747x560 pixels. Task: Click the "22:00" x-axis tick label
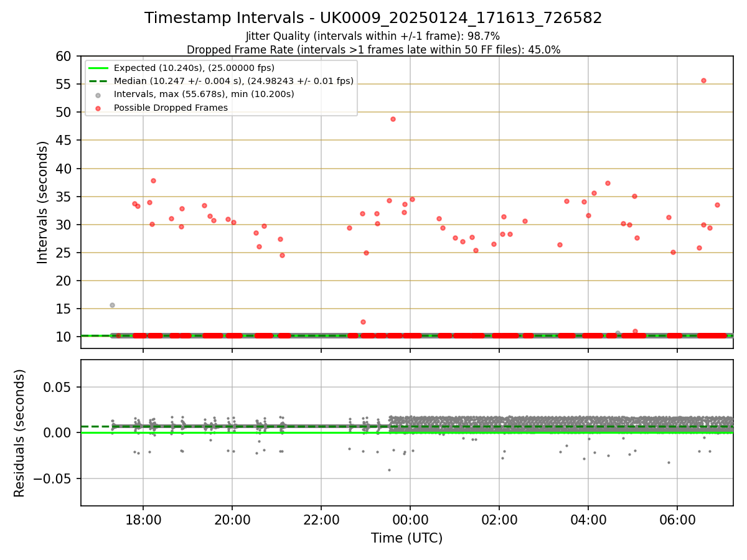pos(321,519)
